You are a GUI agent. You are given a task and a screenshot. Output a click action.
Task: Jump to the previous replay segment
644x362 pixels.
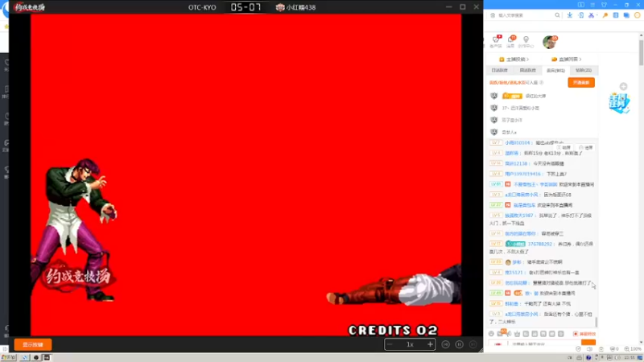tap(446, 344)
